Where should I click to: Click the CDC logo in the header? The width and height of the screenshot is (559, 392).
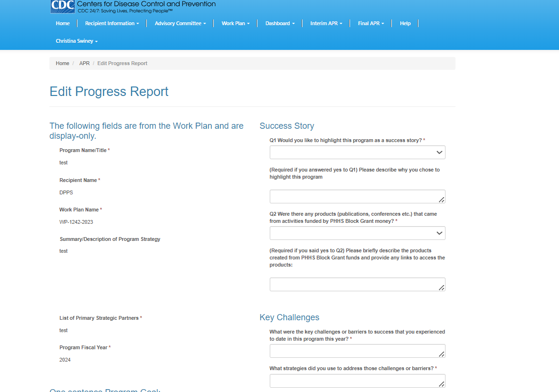click(63, 7)
